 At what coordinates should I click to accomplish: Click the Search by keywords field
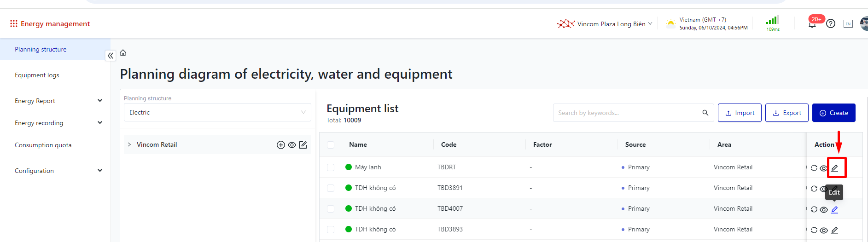(x=629, y=113)
